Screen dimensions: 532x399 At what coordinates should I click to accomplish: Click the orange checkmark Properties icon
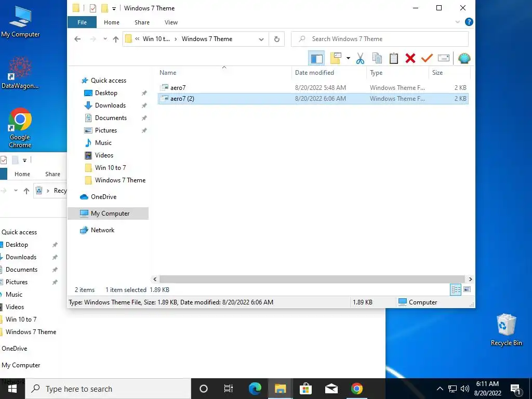(427, 58)
